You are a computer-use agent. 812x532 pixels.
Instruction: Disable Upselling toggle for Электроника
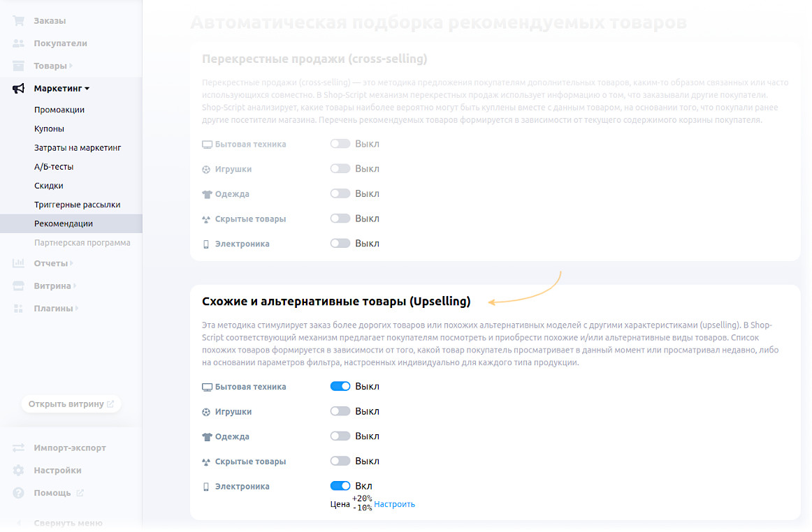tap(340, 486)
